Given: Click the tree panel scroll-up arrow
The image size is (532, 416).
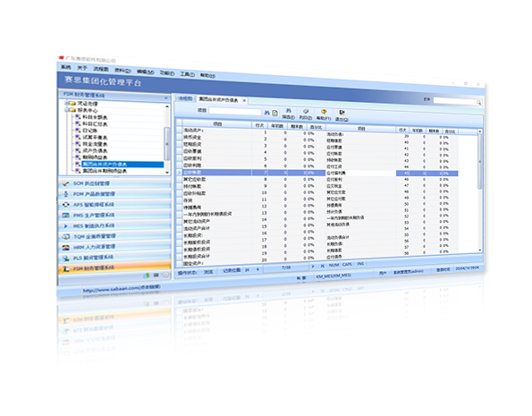Looking at the screenshot, I should [x=167, y=106].
